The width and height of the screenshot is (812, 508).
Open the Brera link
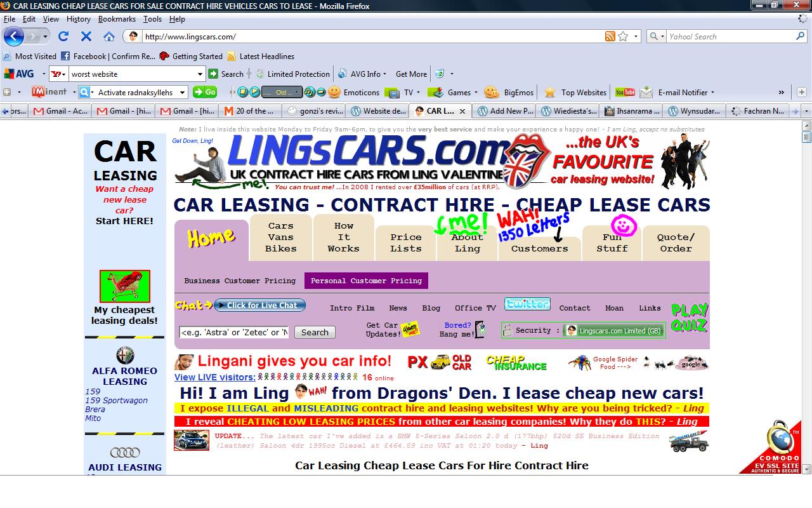pos(95,410)
